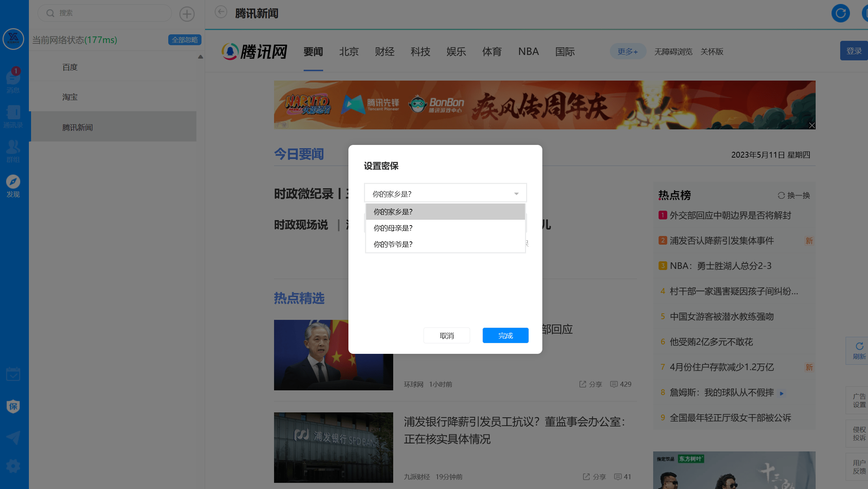Image resolution: width=868 pixels, height=489 pixels.
Task: Click the 腾讯网 logo
Action: (254, 52)
